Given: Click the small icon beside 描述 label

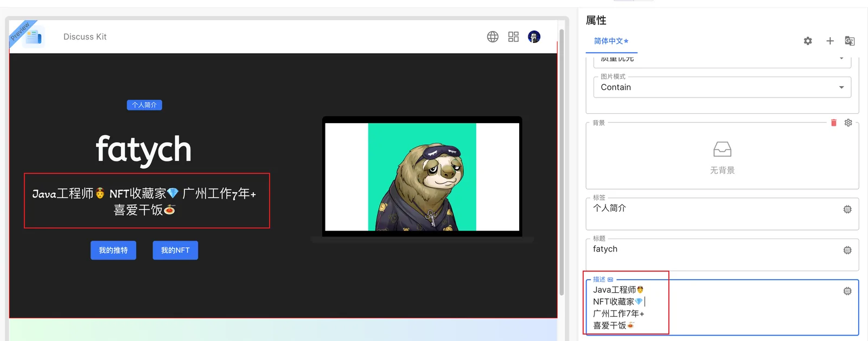Looking at the screenshot, I should click(x=610, y=280).
